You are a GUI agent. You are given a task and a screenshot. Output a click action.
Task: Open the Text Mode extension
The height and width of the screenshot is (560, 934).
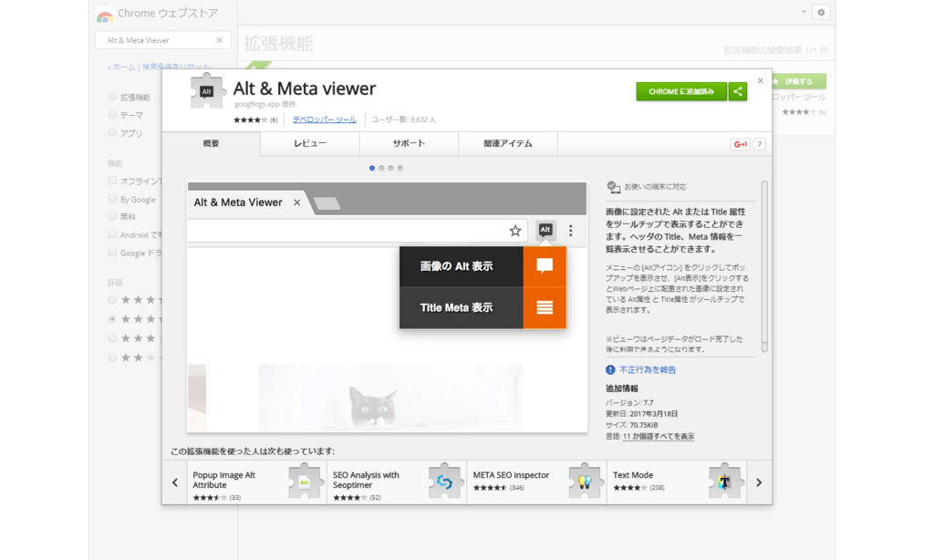(677, 482)
